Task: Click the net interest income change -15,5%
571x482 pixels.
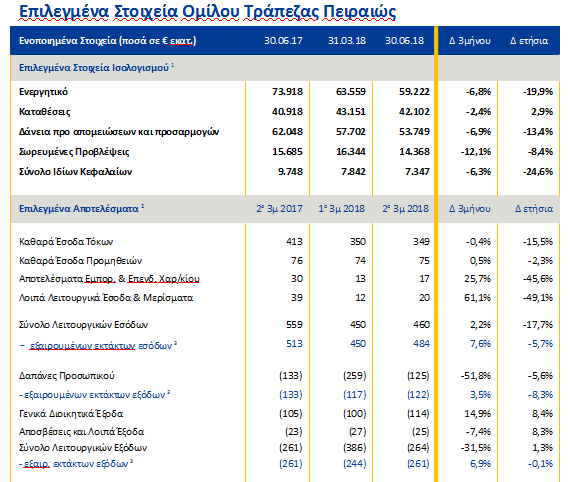Action: 538,242
